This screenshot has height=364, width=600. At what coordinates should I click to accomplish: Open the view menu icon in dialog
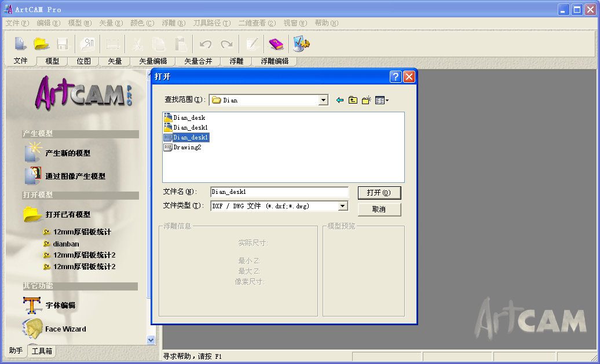382,100
